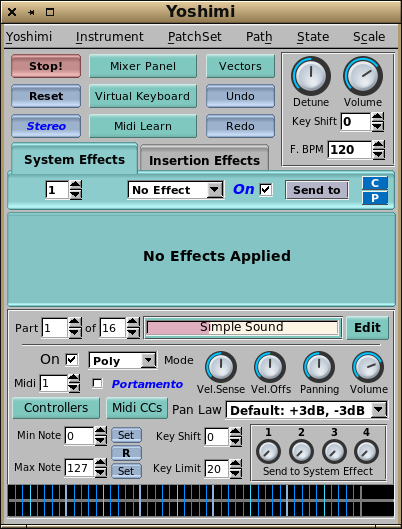The width and height of the screenshot is (402, 529).
Task: Open the Pan Law dropdown
Action: (x=307, y=410)
